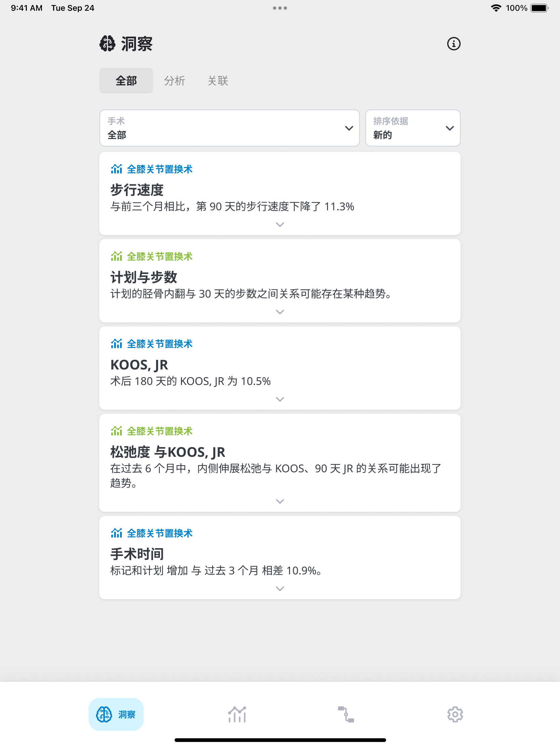Click 全膝关节置换术 label on 松弛度 card
Image resolution: width=560 pixels, height=747 pixels.
(x=160, y=431)
